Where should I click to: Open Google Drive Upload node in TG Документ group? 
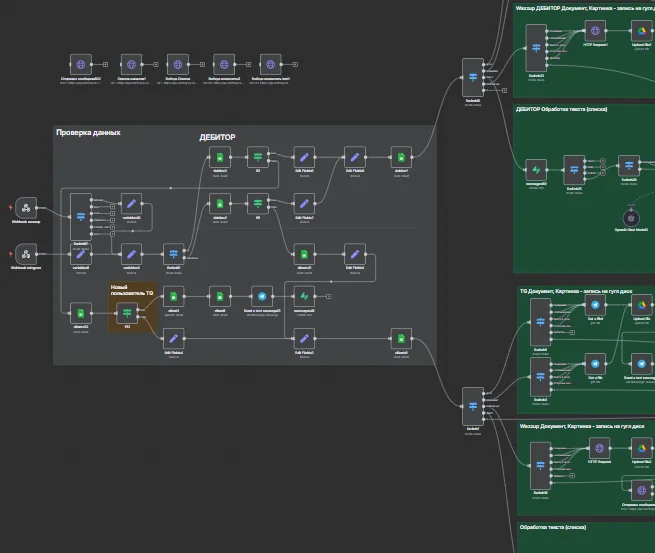click(642, 305)
